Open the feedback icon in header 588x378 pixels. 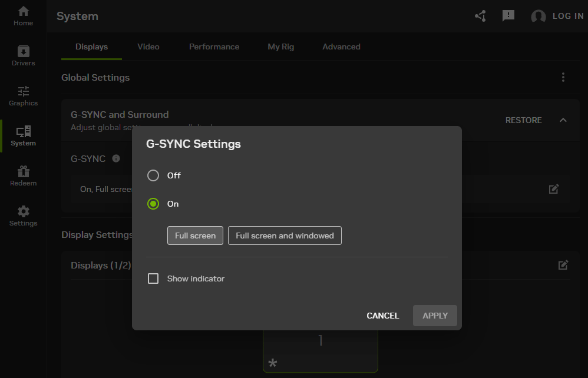(508, 16)
